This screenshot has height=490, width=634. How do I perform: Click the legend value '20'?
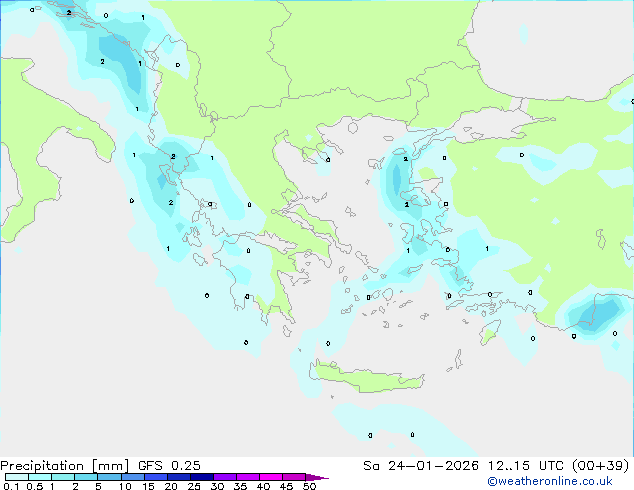coord(171,486)
